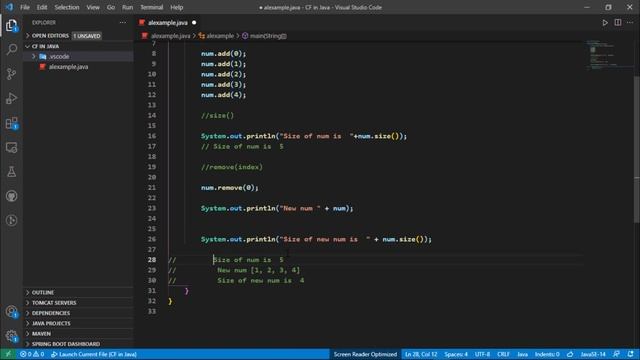
Task: Click the //remove(index) comment line
Action: (x=232, y=167)
